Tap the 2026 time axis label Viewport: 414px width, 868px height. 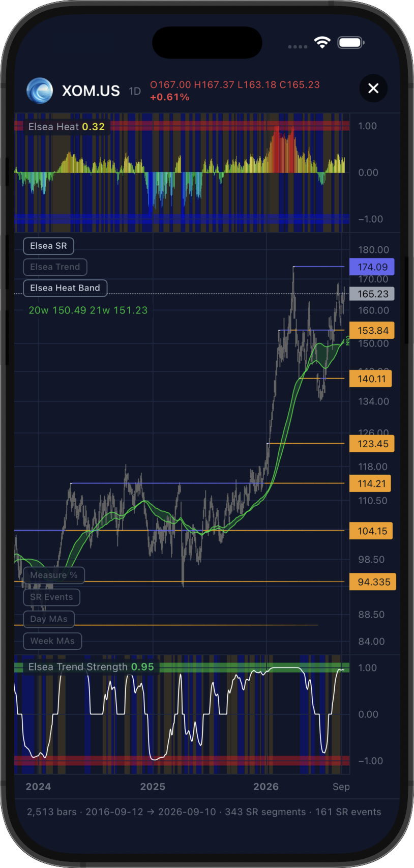(266, 787)
